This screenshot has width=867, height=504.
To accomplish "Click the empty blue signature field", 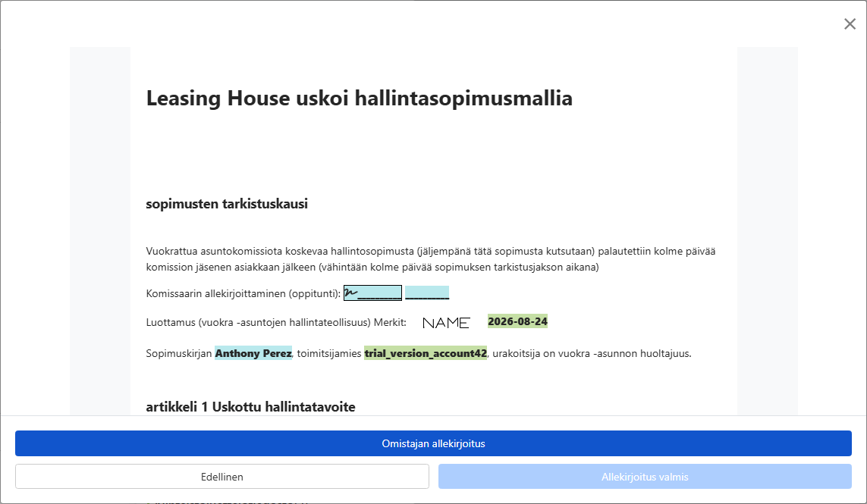I will 427,293.
